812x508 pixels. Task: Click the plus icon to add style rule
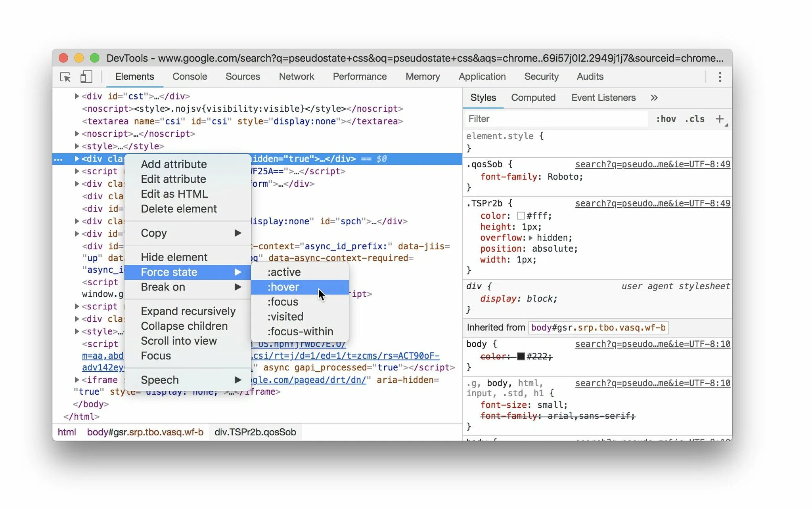click(719, 118)
